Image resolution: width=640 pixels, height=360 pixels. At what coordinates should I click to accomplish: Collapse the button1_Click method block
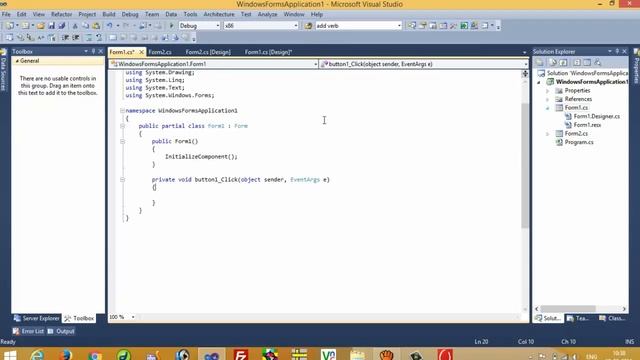pyautogui.click(x=122, y=180)
